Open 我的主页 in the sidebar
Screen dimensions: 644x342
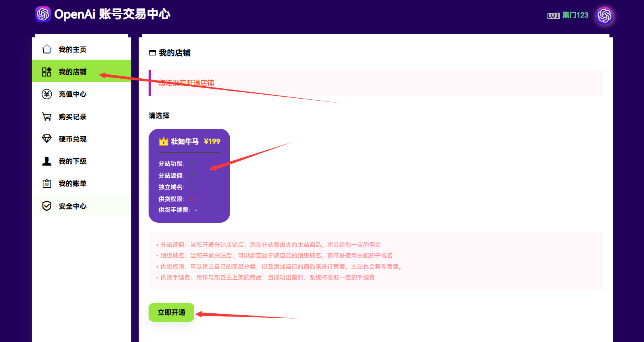point(81,49)
